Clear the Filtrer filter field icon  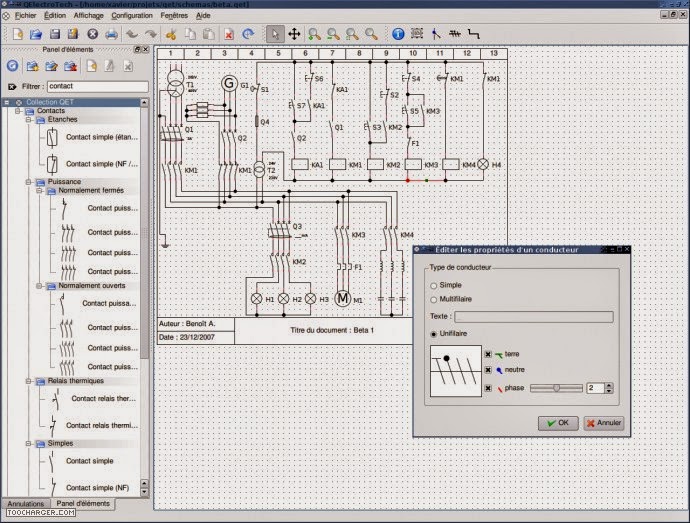click(12, 86)
